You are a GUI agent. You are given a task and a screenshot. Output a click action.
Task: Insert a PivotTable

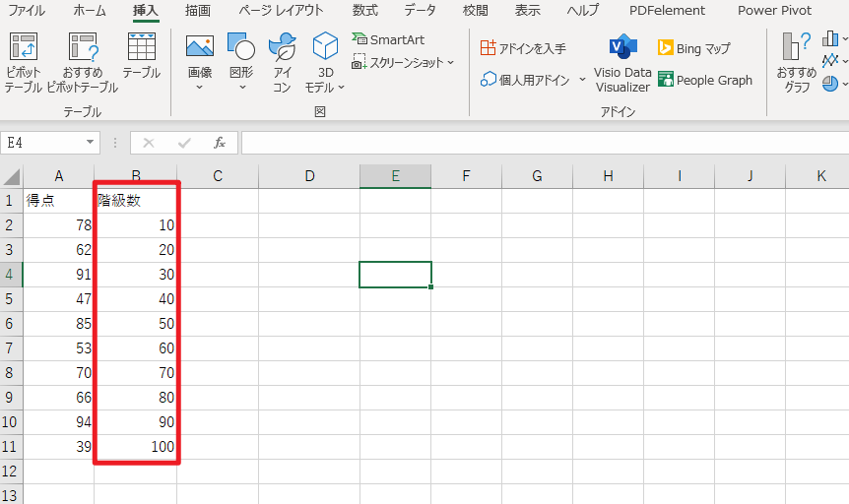(24, 62)
